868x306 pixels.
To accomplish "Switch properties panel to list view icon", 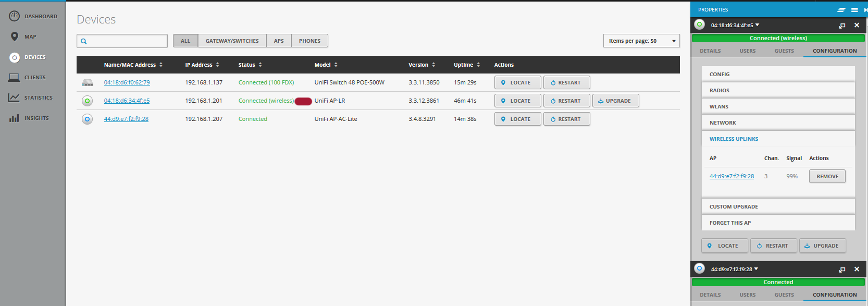I will [854, 9].
